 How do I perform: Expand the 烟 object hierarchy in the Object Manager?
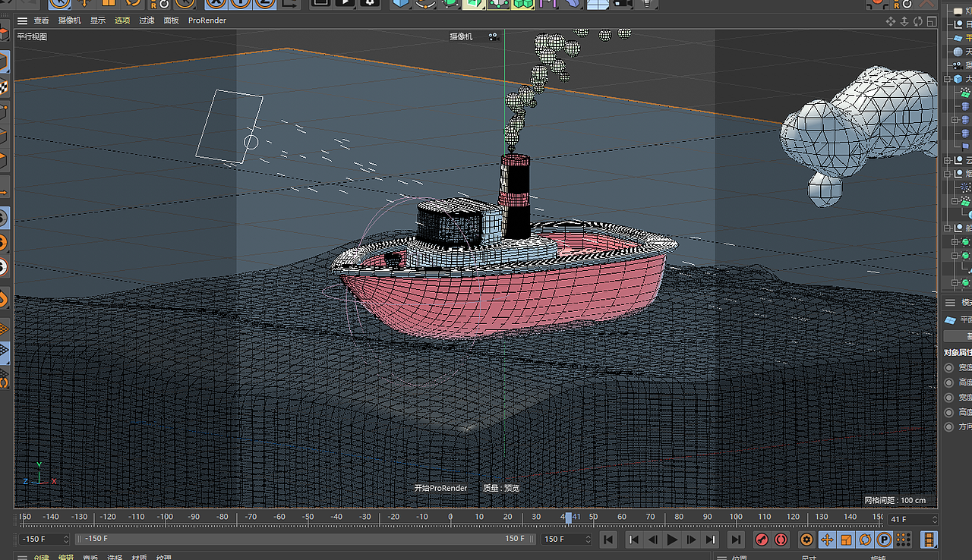pos(948,172)
